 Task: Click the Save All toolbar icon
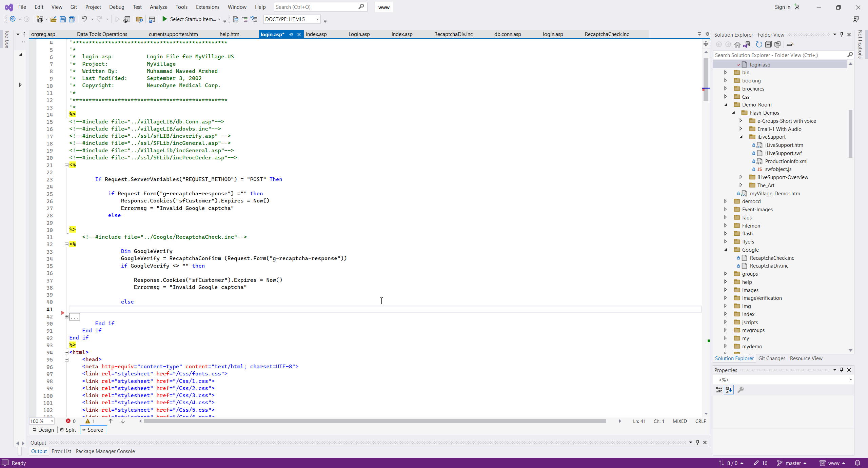click(72, 19)
